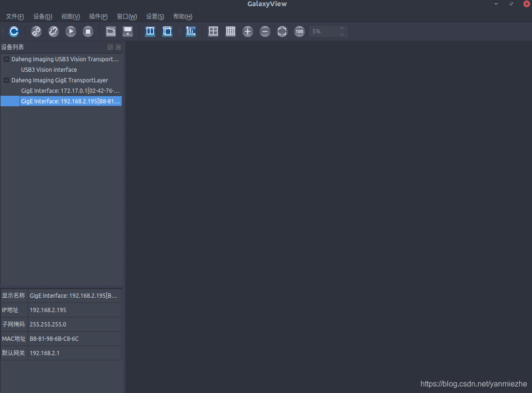
Task: Collapse Daheng Imaging USB3 Vision Transport node
Action: pyautogui.click(x=6, y=59)
